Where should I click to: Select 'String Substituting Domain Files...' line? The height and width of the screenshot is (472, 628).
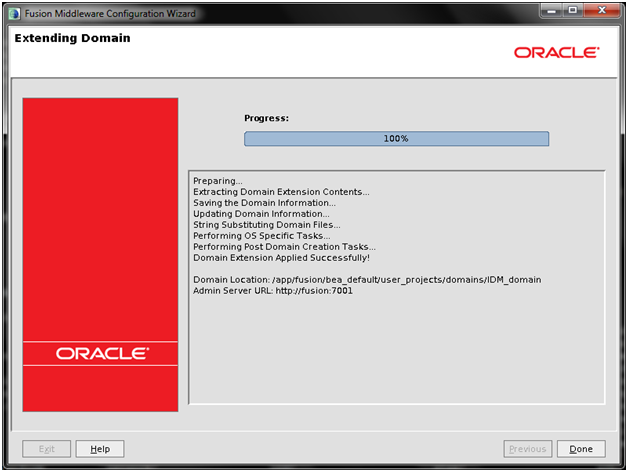[x=267, y=225]
